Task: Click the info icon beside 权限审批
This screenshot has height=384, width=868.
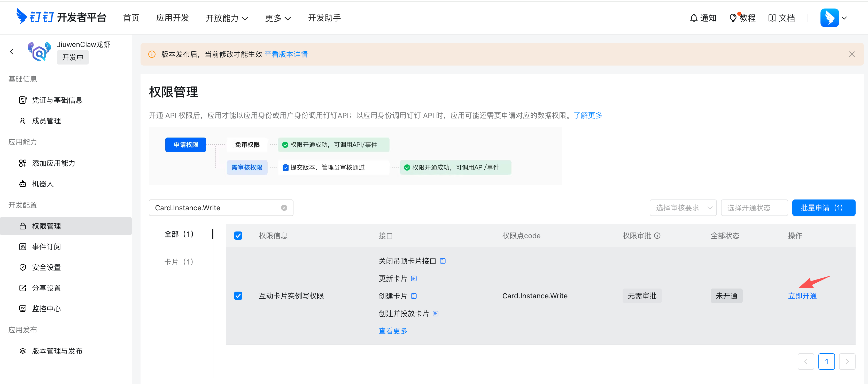Action: 658,236
